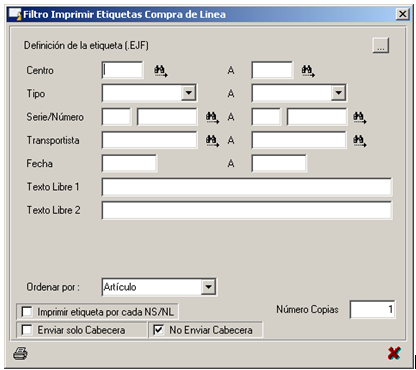The width and height of the screenshot is (416, 370).
Task: Click the 'Transportista' label
Action: tap(53, 140)
